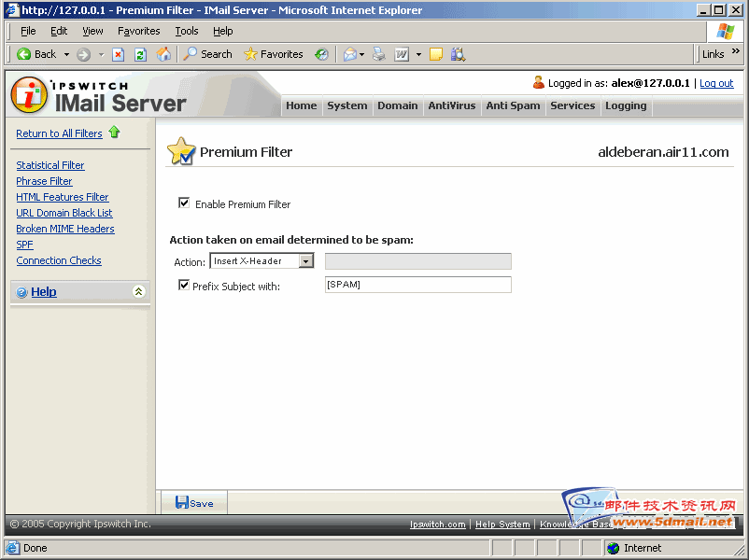This screenshot has height=560, width=749.
Task: Click the Ipswitch IMail Server logo
Action: tap(98, 94)
